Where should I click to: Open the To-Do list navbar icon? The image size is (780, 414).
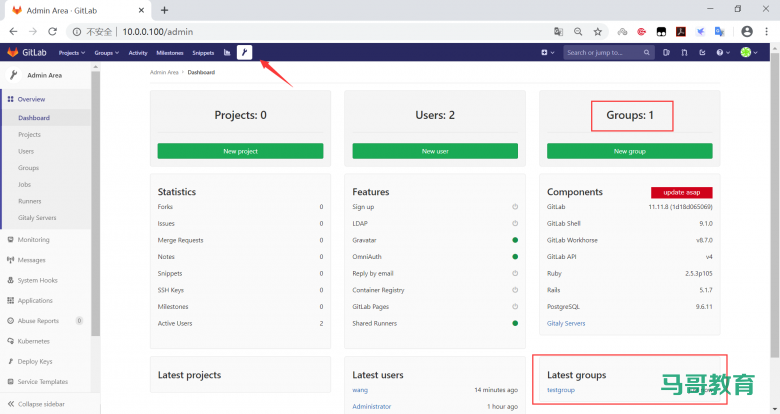[702, 52]
